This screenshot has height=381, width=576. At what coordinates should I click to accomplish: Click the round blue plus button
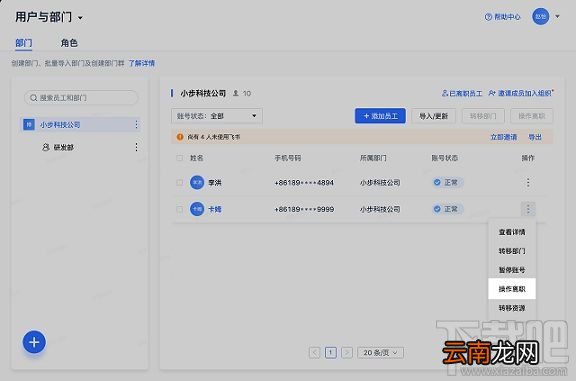pos(34,342)
